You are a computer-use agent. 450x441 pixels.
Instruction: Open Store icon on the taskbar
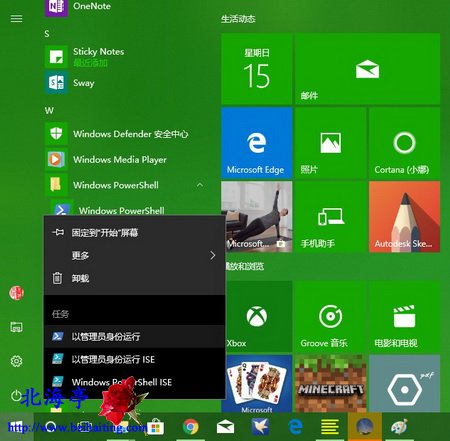(x=156, y=427)
